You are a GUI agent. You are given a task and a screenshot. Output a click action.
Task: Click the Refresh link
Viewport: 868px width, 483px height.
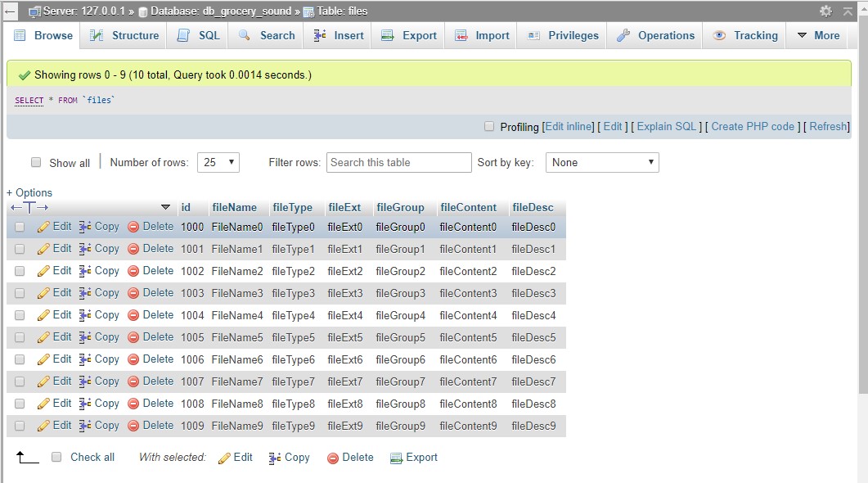point(828,126)
